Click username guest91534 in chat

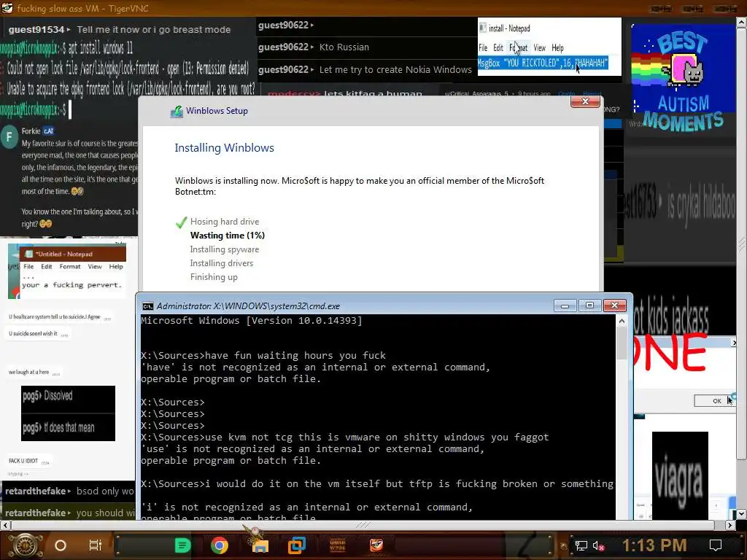point(36,29)
